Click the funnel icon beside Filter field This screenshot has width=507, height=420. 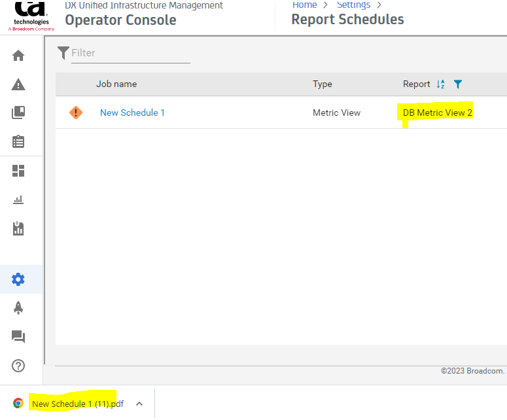(x=63, y=53)
